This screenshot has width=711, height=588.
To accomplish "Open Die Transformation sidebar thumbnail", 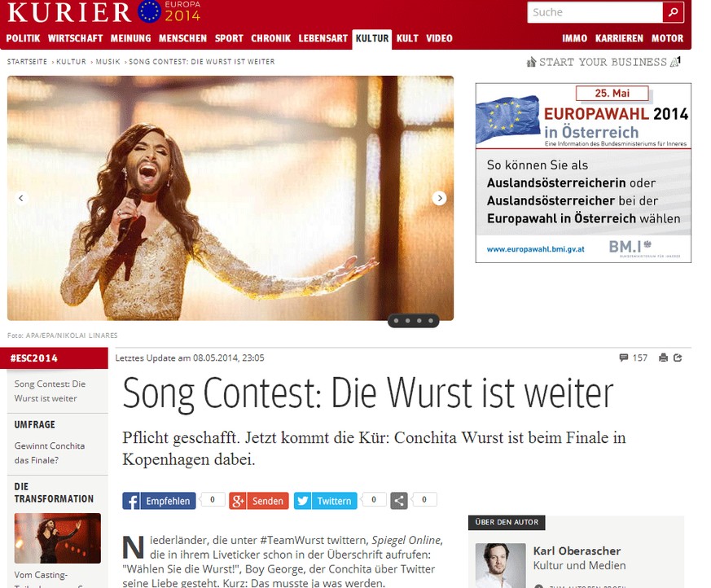I will (58, 538).
